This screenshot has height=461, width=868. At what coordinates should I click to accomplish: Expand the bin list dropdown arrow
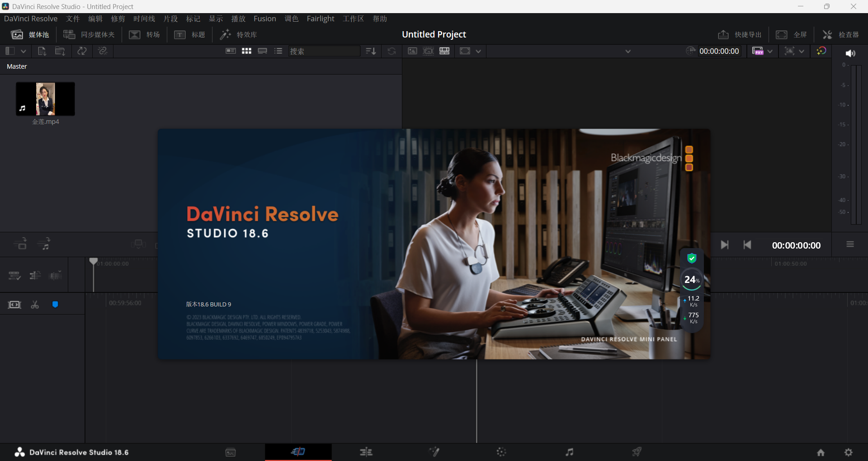coord(24,51)
